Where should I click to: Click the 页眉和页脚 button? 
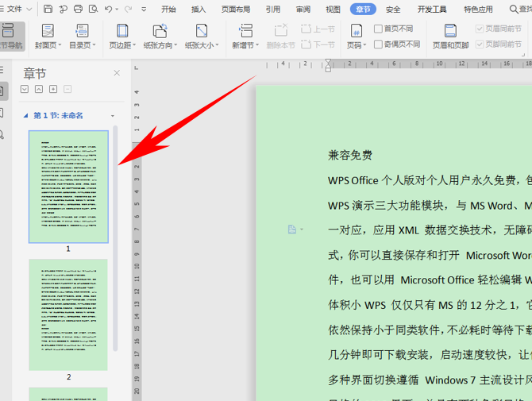(x=450, y=37)
